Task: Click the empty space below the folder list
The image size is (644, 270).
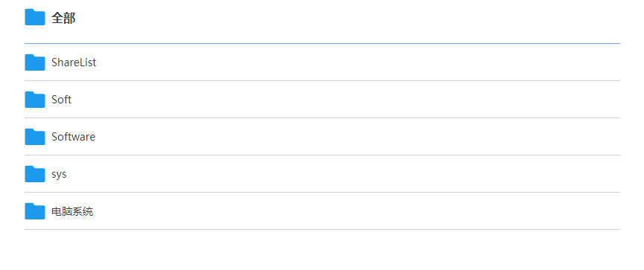Action: point(322,251)
